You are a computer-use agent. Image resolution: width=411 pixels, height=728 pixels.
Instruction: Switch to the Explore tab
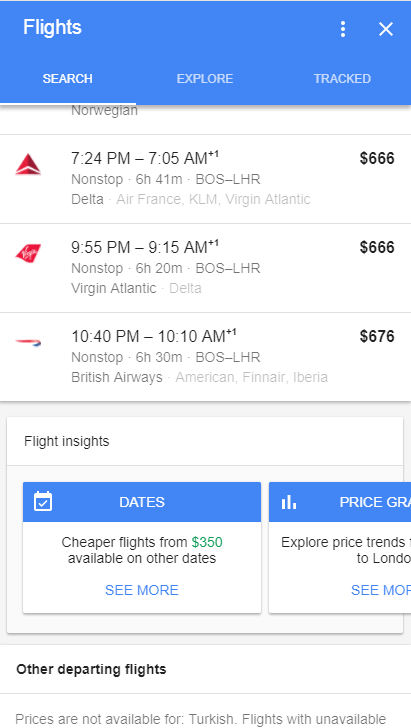pyautogui.click(x=205, y=78)
